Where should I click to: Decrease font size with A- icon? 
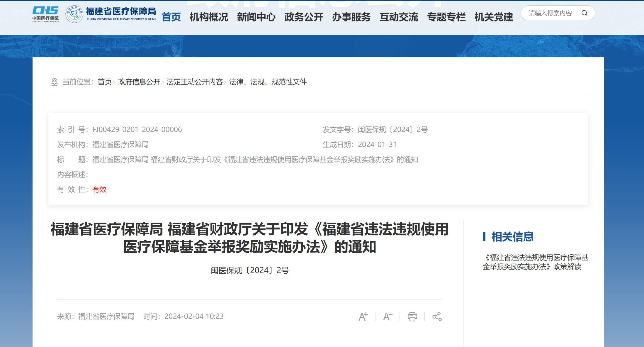coord(388,316)
